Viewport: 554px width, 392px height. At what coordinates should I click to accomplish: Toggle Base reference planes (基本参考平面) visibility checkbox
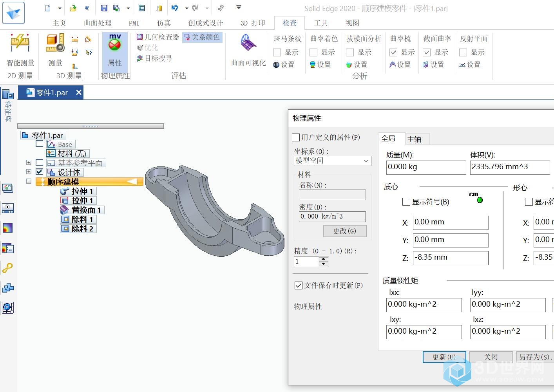tap(40, 162)
